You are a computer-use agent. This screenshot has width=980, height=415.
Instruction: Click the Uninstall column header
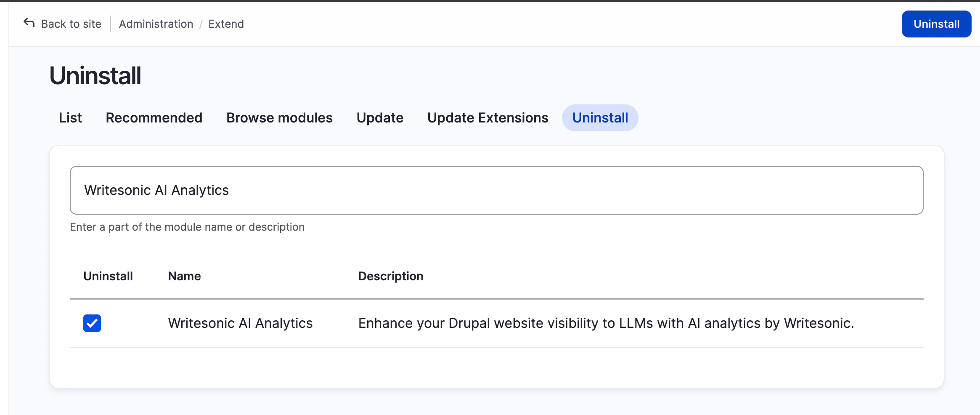pos(108,276)
